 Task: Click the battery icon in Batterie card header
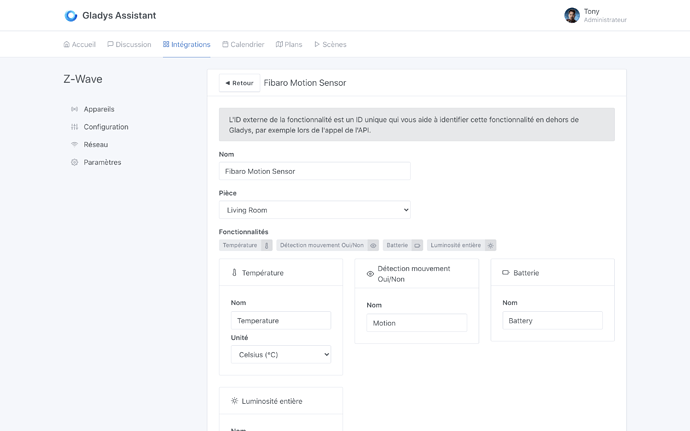point(506,273)
